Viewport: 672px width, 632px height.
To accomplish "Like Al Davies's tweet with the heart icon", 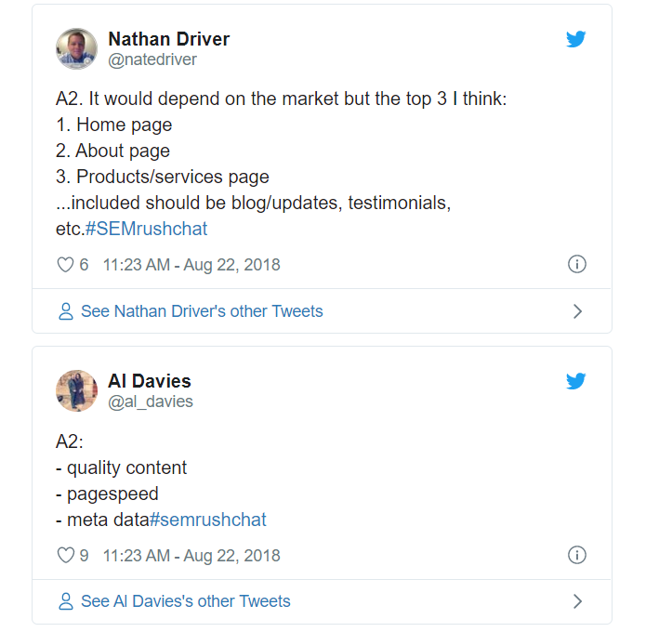I will tap(65, 555).
